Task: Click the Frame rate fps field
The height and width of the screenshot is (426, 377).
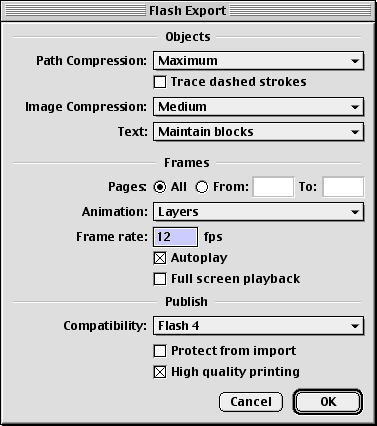Action: [175, 237]
